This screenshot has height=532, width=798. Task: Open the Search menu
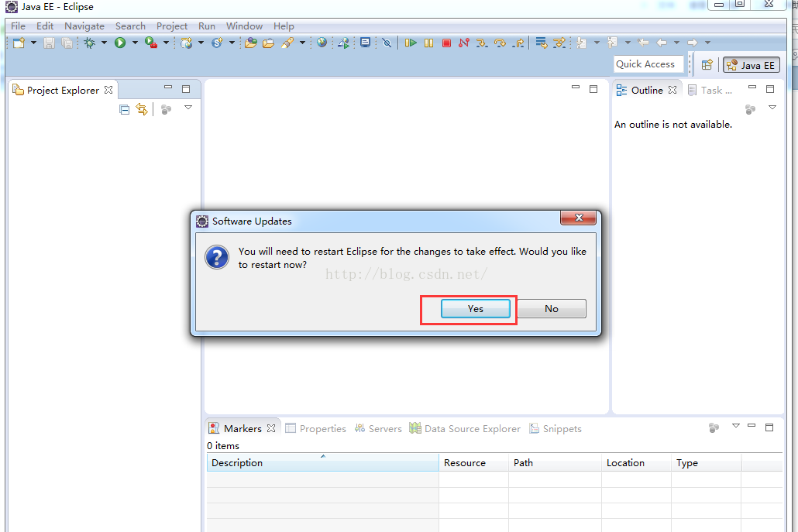pos(130,26)
